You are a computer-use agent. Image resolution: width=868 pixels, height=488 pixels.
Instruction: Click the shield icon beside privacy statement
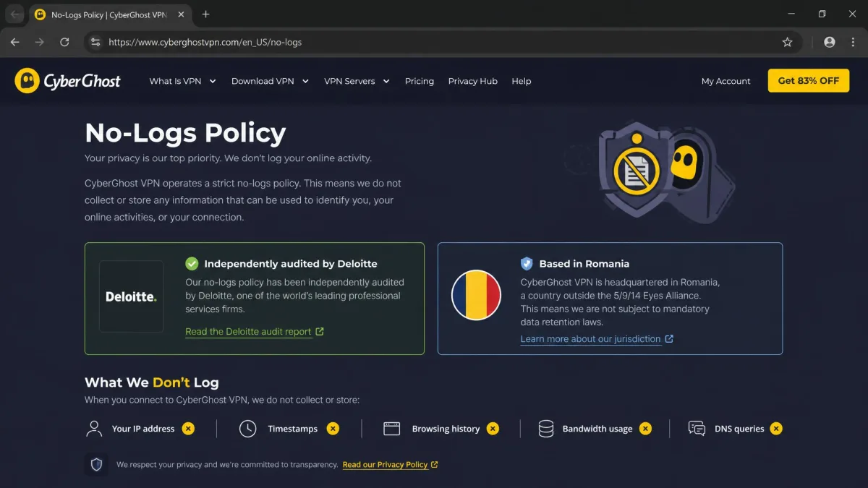pyautogui.click(x=96, y=464)
